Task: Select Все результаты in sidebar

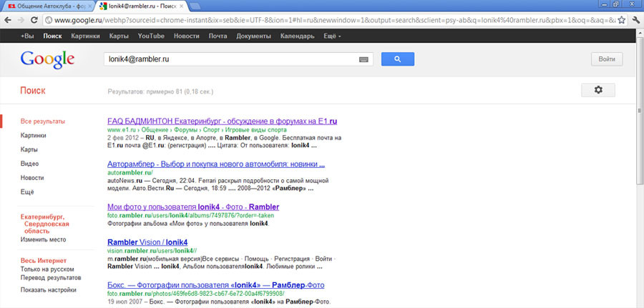Action: pyautogui.click(x=43, y=121)
